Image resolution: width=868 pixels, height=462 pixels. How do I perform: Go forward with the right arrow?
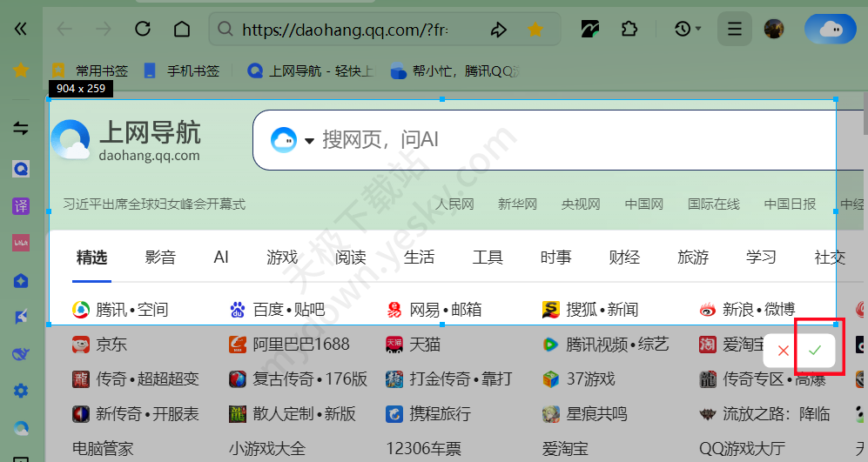[x=103, y=29]
